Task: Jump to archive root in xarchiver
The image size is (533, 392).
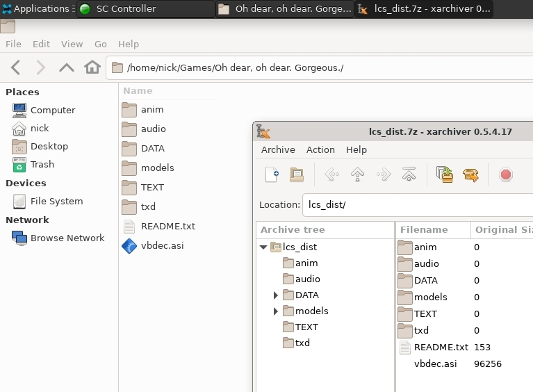Action: point(409,174)
